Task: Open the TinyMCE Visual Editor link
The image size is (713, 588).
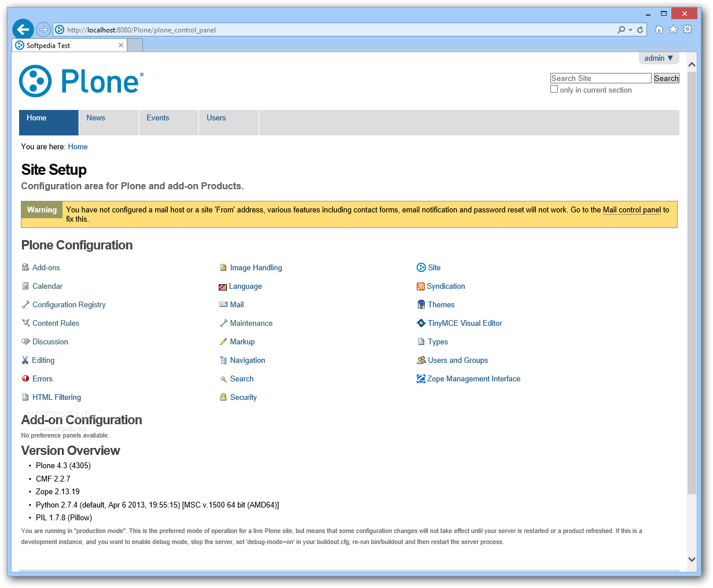Action: pyautogui.click(x=465, y=323)
